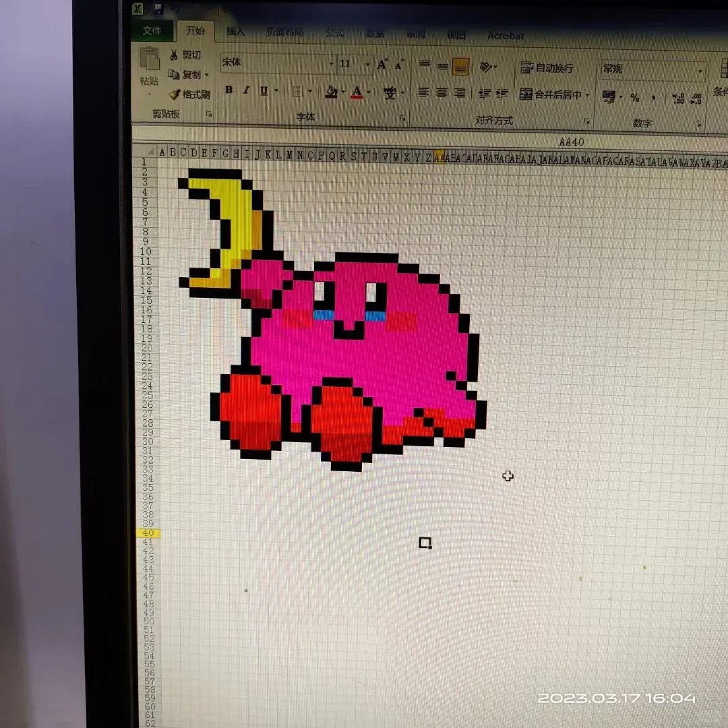The image size is (728, 728).
Task: Toggle Italic formatting
Action: point(246,90)
